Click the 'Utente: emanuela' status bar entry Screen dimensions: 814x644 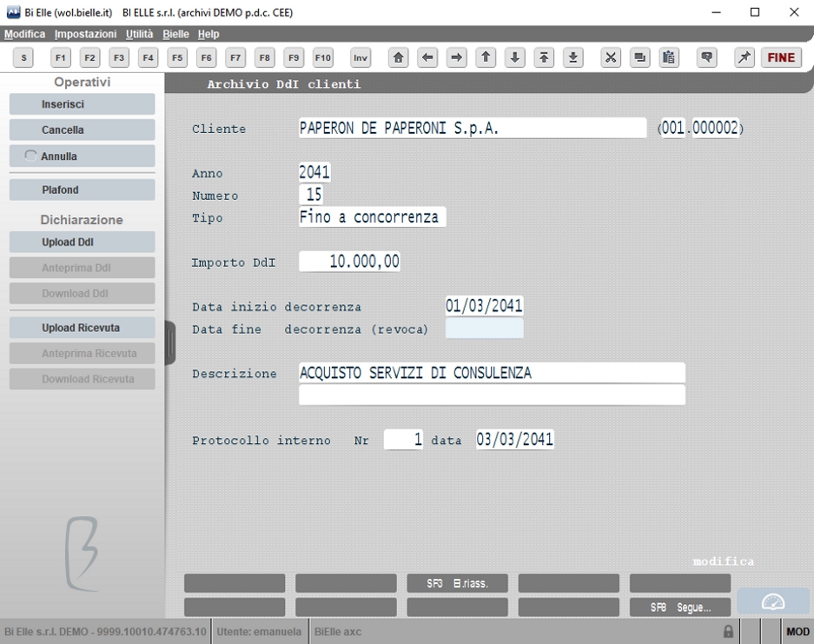259,632
